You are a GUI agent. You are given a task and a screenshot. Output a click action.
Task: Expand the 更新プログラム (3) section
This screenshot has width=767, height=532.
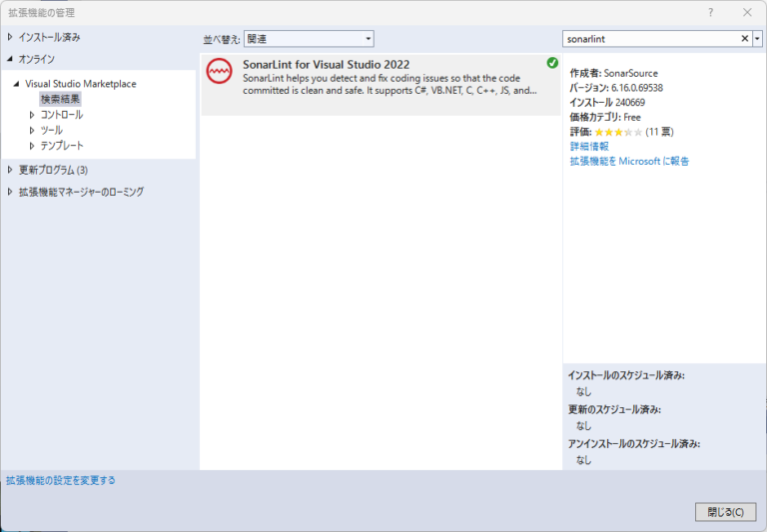pyautogui.click(x=10, y=170)
